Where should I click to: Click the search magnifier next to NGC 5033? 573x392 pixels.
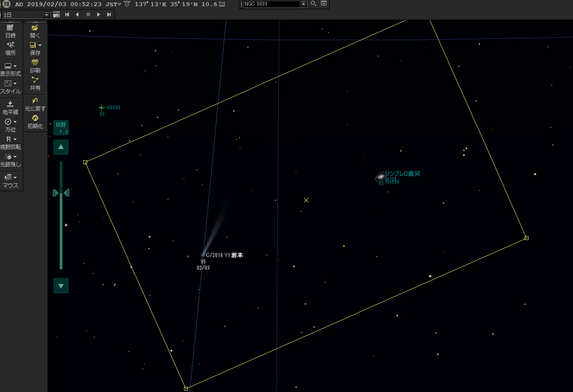tap(314, 4)
